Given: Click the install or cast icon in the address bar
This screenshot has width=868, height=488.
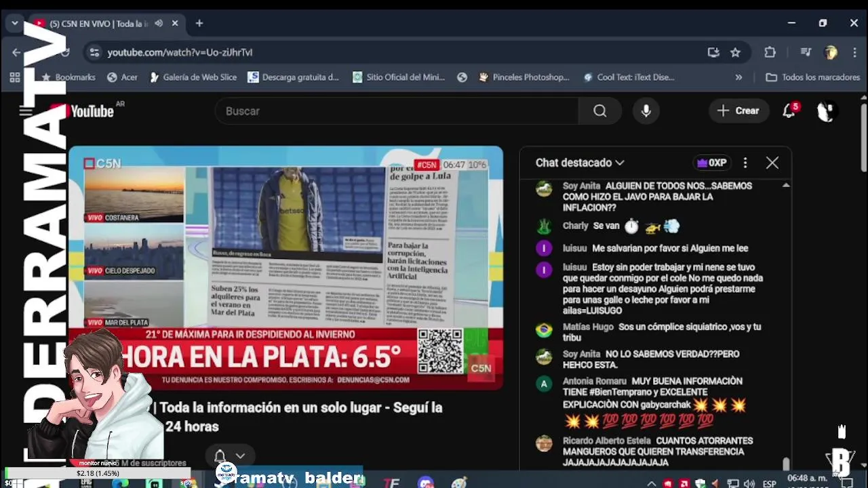Looking at the screenshot, I should 713,52.
